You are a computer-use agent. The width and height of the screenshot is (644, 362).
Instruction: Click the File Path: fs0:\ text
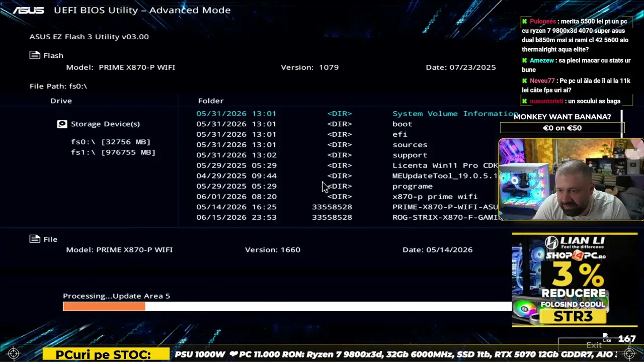point(58,86)
